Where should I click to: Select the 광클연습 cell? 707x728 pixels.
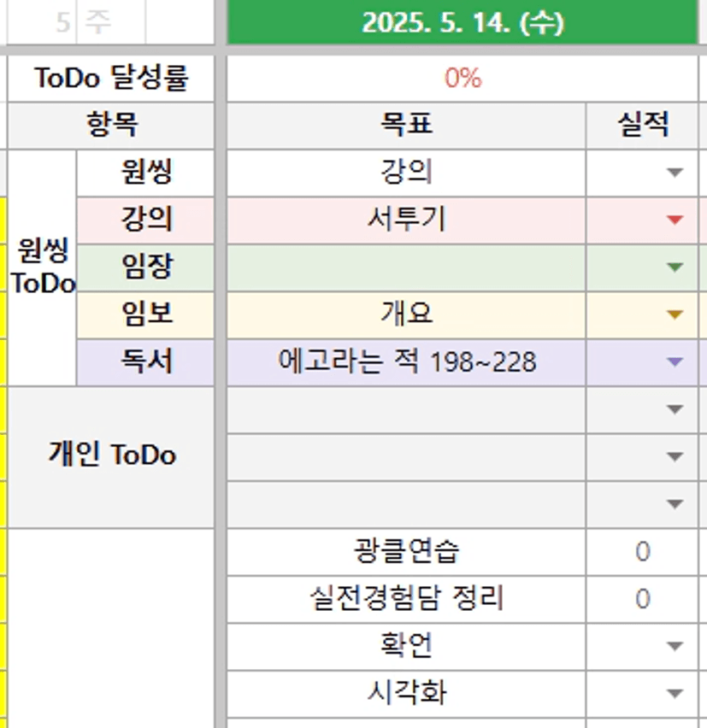pyautogui.click(x=406, y=551)
